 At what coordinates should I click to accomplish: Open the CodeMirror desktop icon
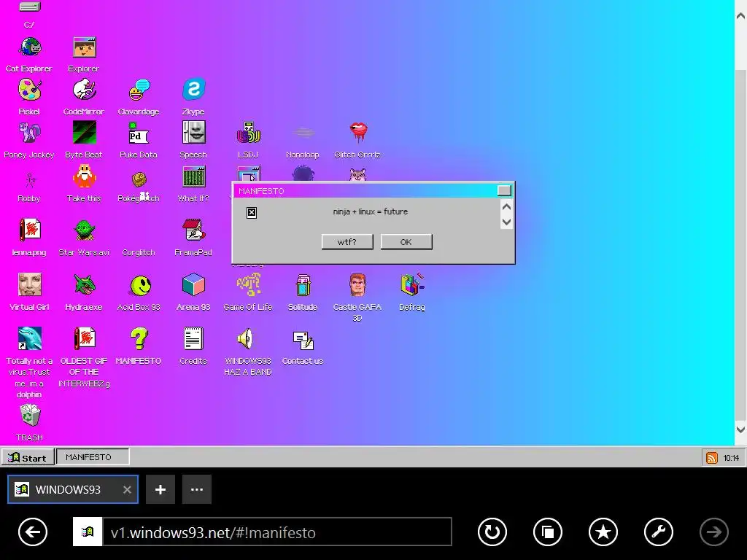85,90
